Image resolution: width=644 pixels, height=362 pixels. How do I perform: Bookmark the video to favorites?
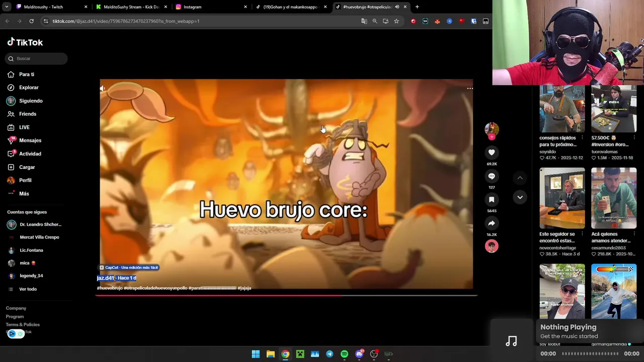[492, 200]
